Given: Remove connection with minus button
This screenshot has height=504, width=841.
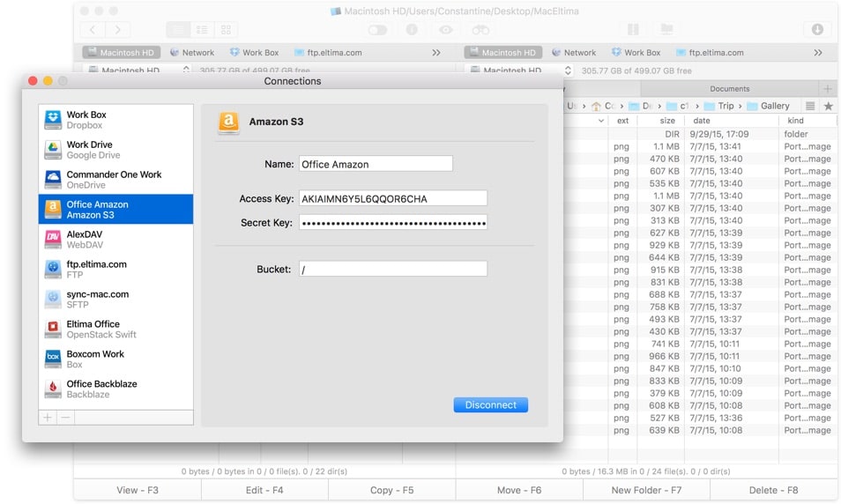Looking at the screenshot, I should (x=65, y=417).
